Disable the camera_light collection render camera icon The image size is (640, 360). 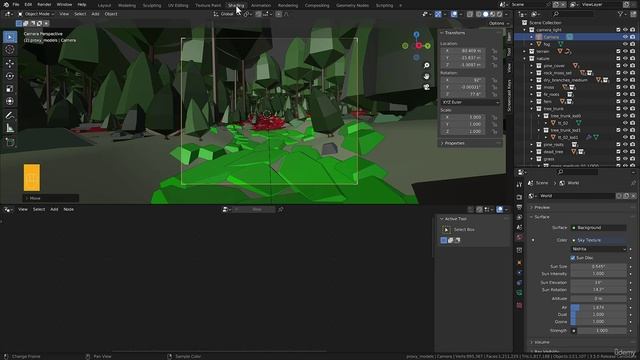pyautogui.click(x=632, y=30)
